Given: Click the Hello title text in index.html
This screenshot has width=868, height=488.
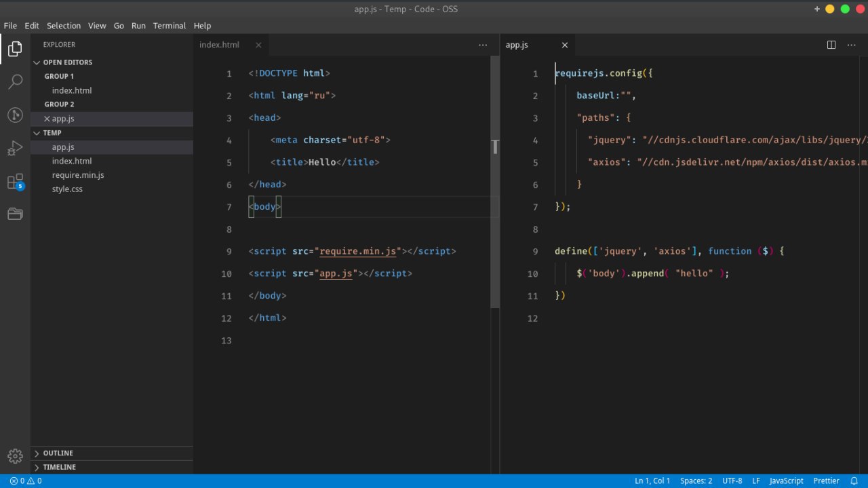Looking at the screenshot, I should (322, 162).
